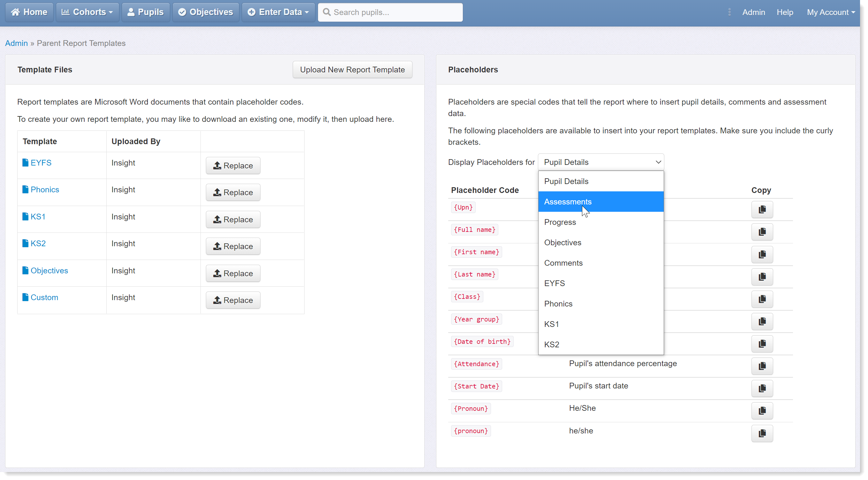The width and height of the screenshot is (868, 480).
Task: Click the Custom template document icon
Action: 25,297
